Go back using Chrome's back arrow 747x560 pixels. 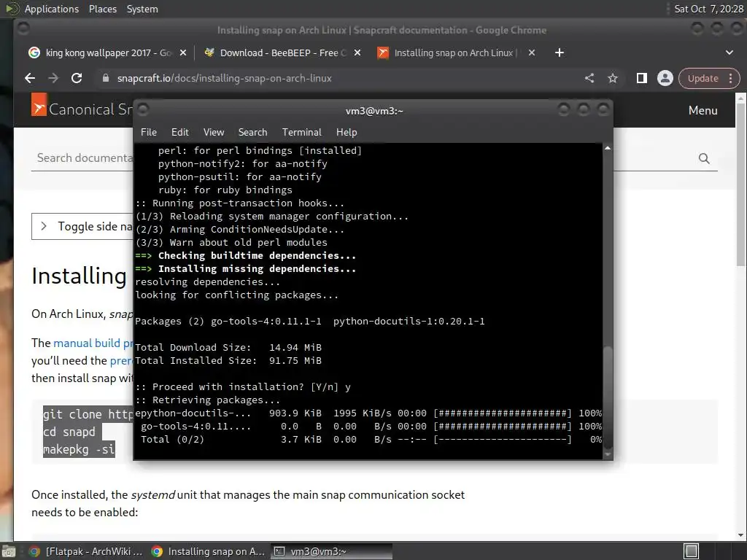point(30,78)
